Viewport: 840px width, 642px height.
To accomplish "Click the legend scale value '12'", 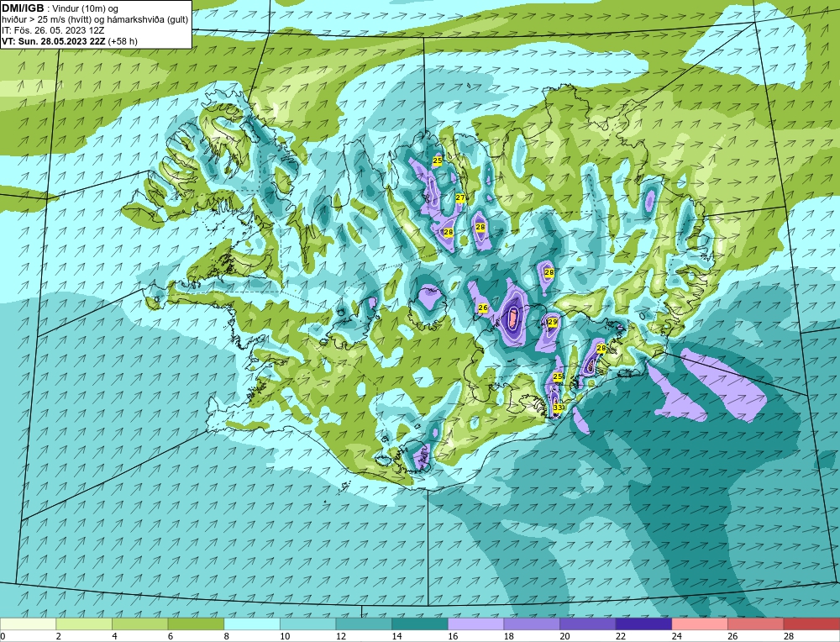I will point(341,636).
